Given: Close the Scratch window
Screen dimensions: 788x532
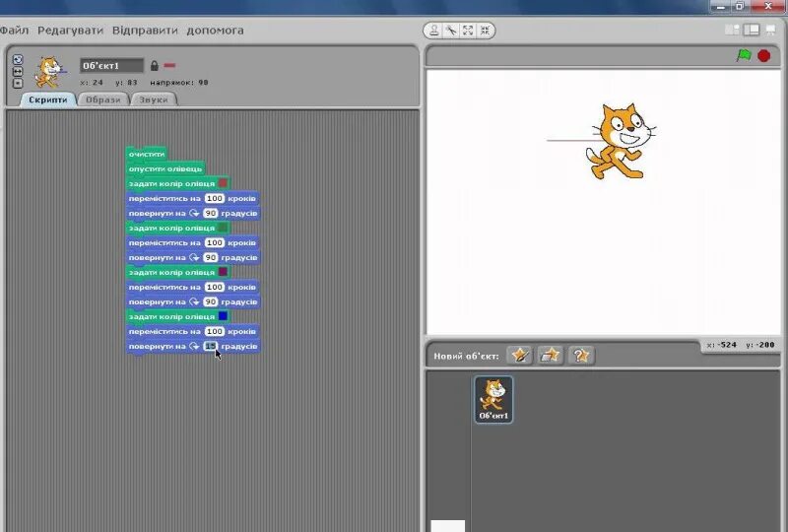Looking at the screenshot, I should [768, 6].
